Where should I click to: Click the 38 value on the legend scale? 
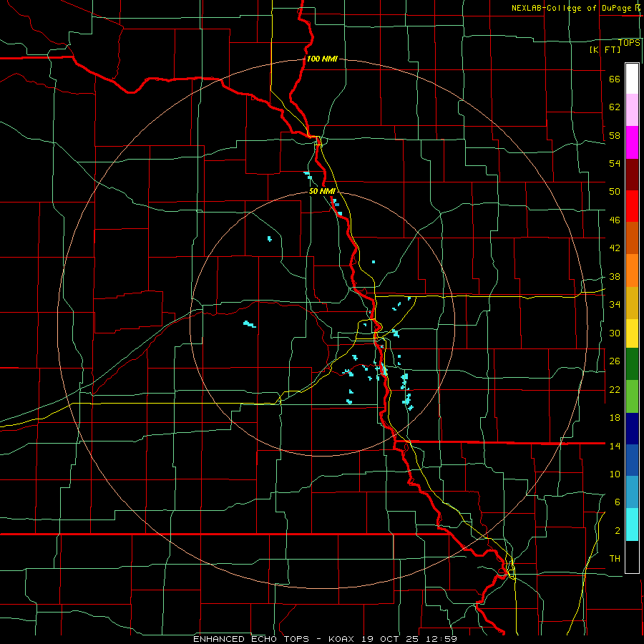[615, 276]
